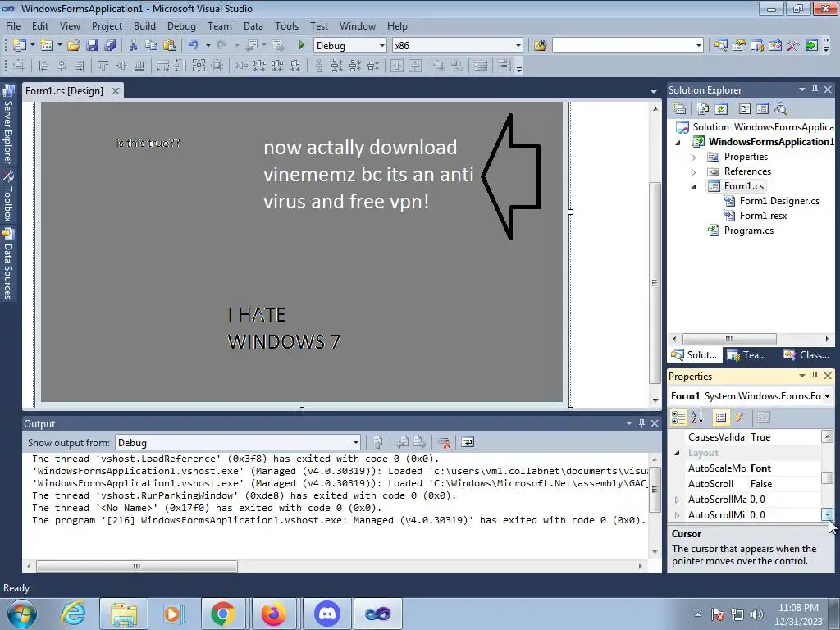Open Solution Explorer from toolbar icon
This screenshot has width=840, height=630.
pos(720,46)
